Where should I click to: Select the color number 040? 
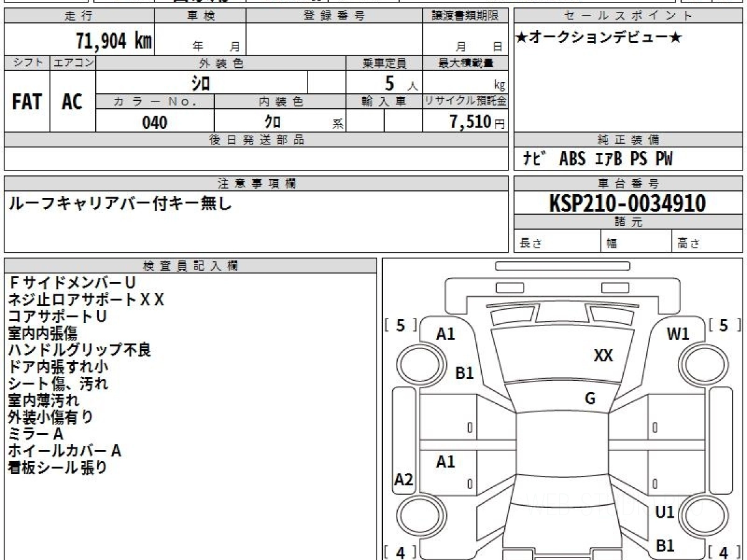pyautogui.click(x=155, y=123)
